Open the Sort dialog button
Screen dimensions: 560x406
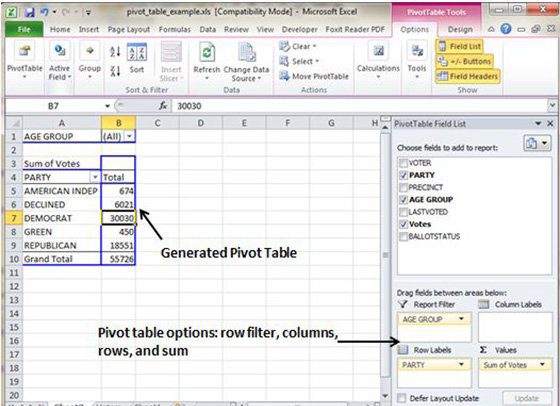click(x=137, y=58)
